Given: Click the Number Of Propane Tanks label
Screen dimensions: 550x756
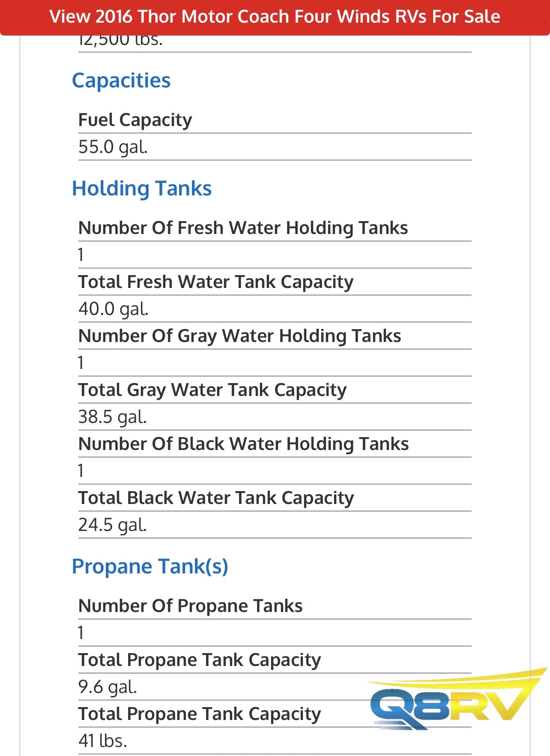Looking at the screenshot, I should (x=191, y=606).
